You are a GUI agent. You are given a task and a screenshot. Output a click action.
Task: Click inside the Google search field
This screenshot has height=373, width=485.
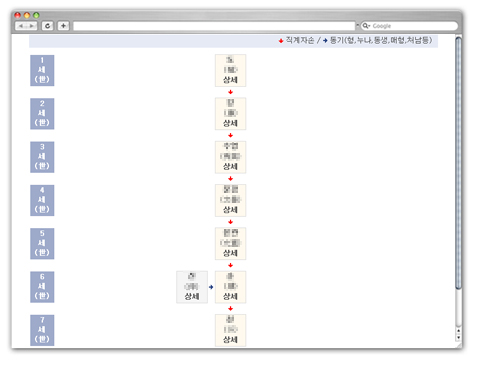pos(409,26)
